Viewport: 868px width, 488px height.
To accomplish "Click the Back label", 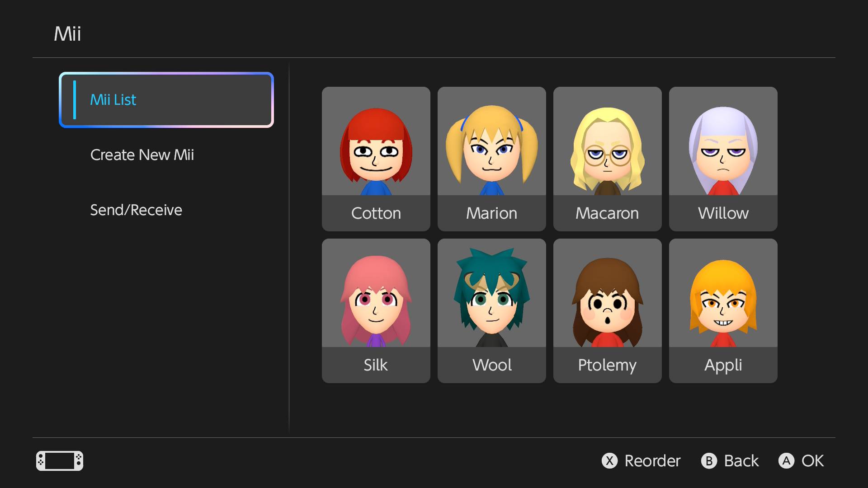I will coord(741,461).
